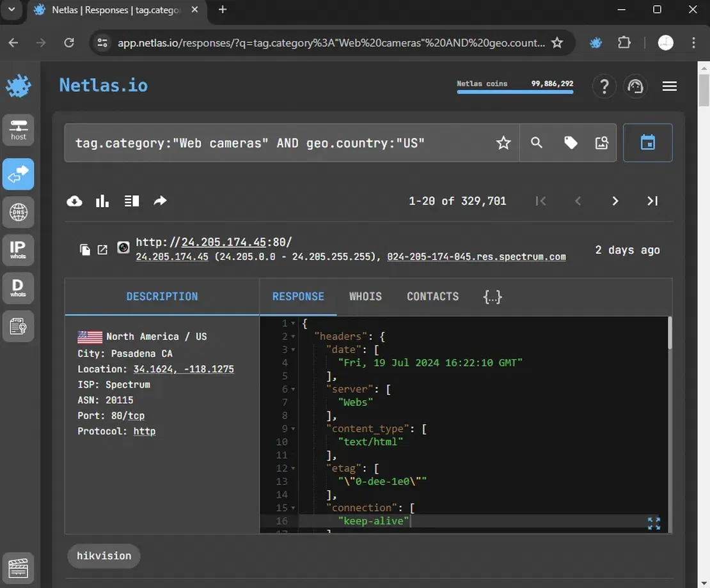
Task: Copy the result URL with copy icon
Action: pyautogui.click(x=85, y=250)
